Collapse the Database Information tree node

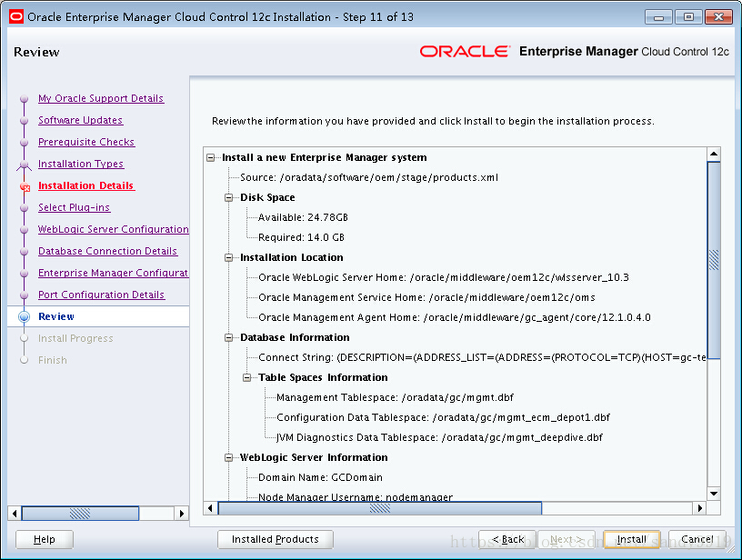pos(229,337)
